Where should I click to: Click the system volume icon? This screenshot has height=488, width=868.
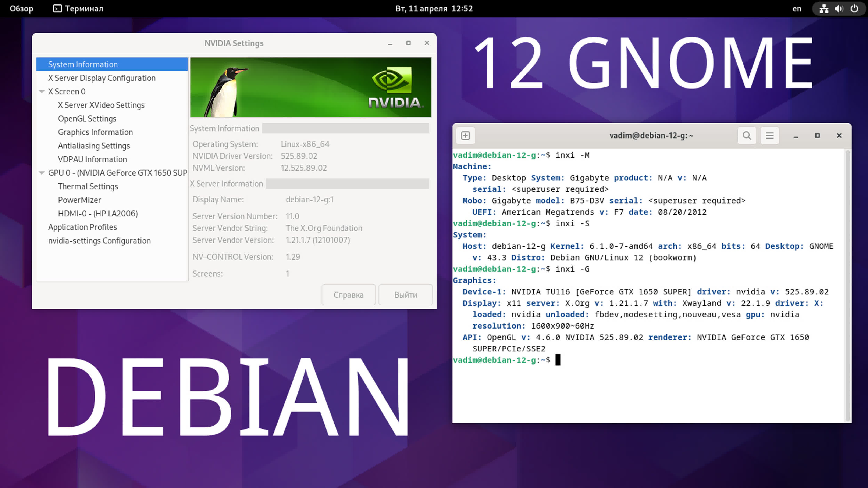(x=838, y=8)
